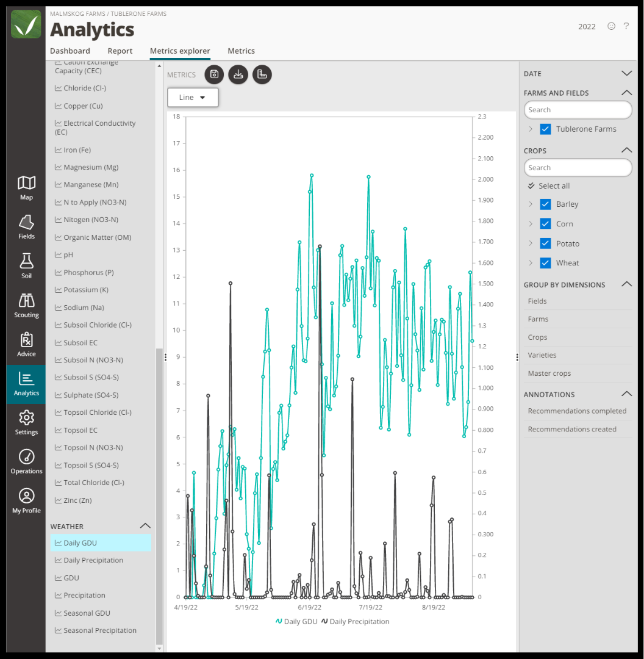This screenshot has width=644, height=659.
Task: Collapse the Annotations section
Action: [626, 394]
